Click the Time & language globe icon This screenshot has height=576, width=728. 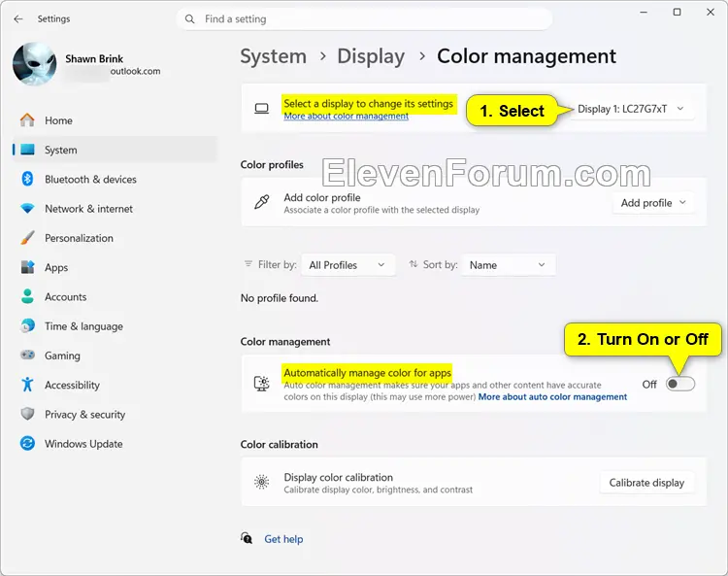coord(27,325)
